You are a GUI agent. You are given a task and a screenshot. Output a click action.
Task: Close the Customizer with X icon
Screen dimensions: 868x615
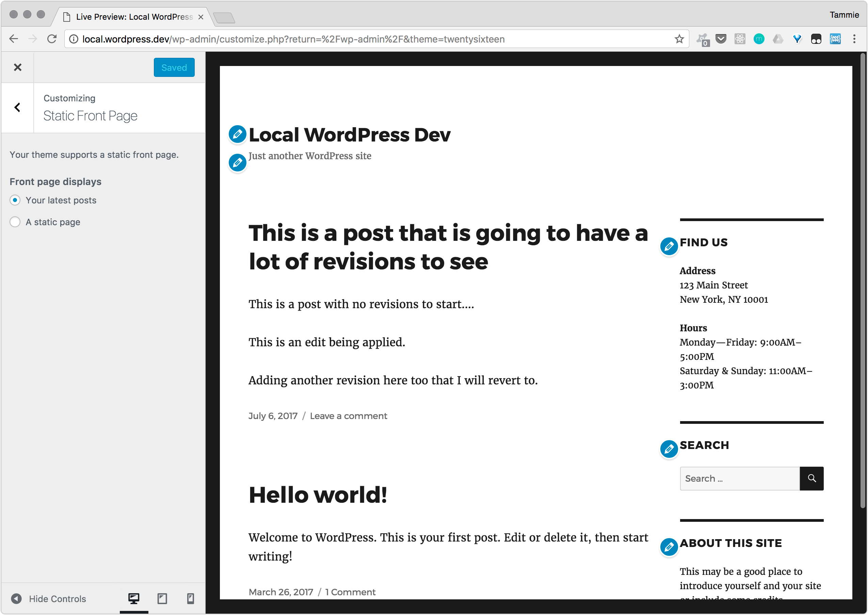click(18, 67)
